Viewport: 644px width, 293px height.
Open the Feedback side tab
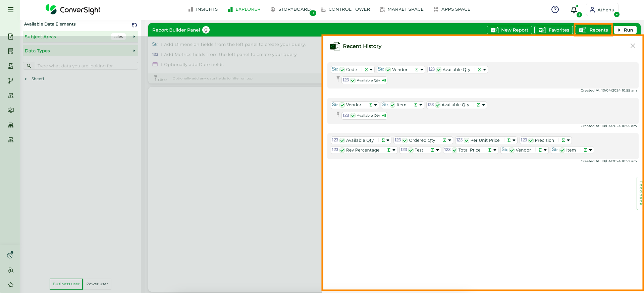tap(640, 193)
